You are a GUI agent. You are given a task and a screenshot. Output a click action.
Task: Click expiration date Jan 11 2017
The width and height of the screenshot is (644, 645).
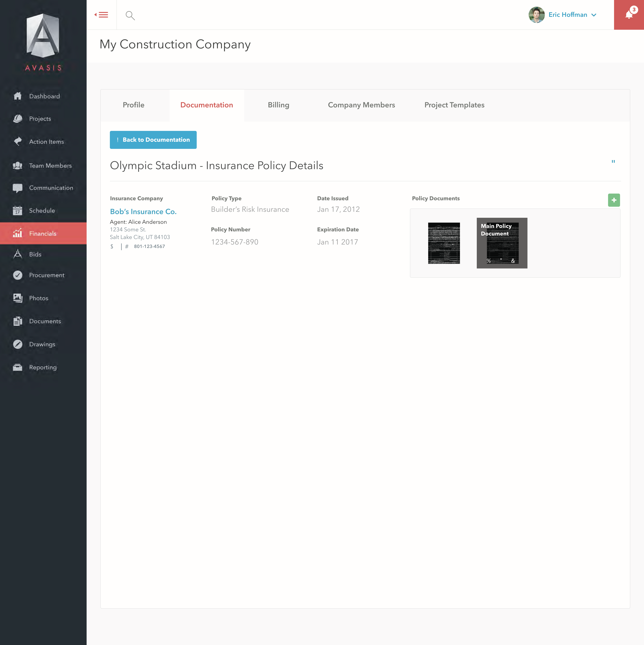pos(337,242)
